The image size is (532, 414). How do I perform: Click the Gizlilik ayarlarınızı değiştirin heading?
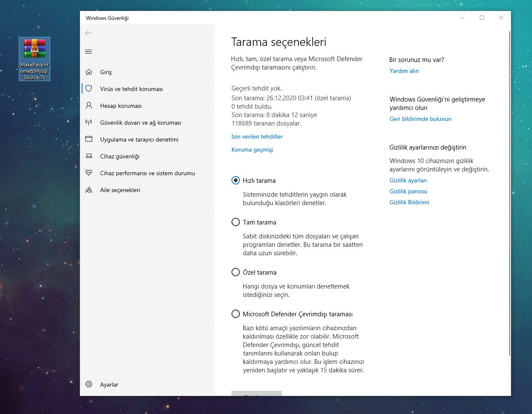point(428,147)
